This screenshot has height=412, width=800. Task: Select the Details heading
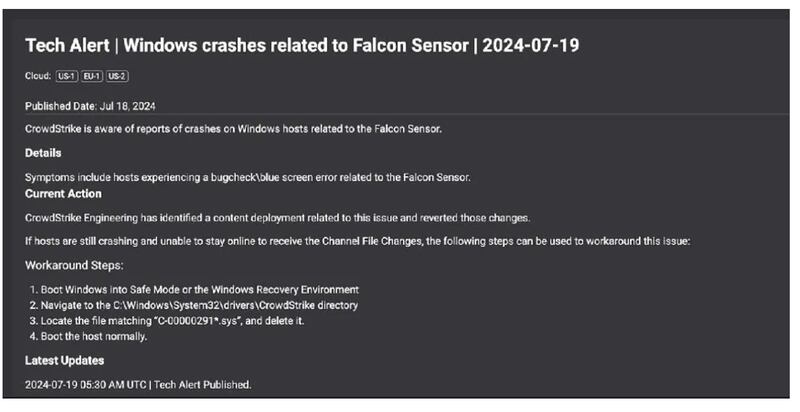(x=43, y=153)
